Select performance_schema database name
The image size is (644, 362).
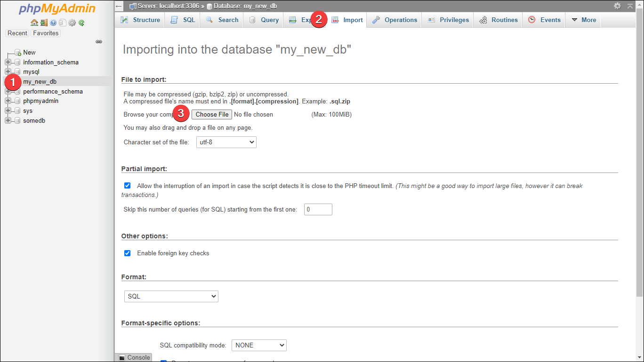click(53, 91)
